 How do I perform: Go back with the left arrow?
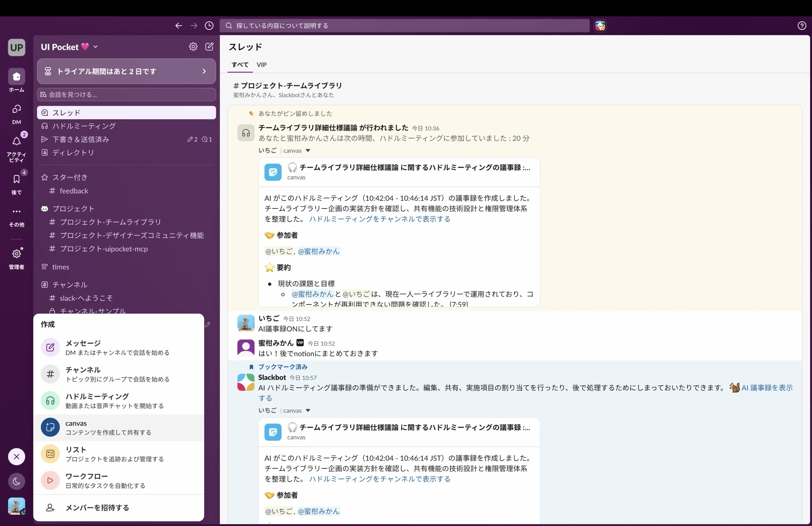[x=178, y=26]
